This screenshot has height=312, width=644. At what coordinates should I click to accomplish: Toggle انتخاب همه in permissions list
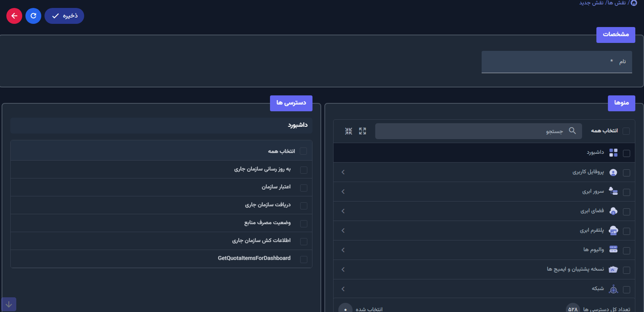[303, 151]
